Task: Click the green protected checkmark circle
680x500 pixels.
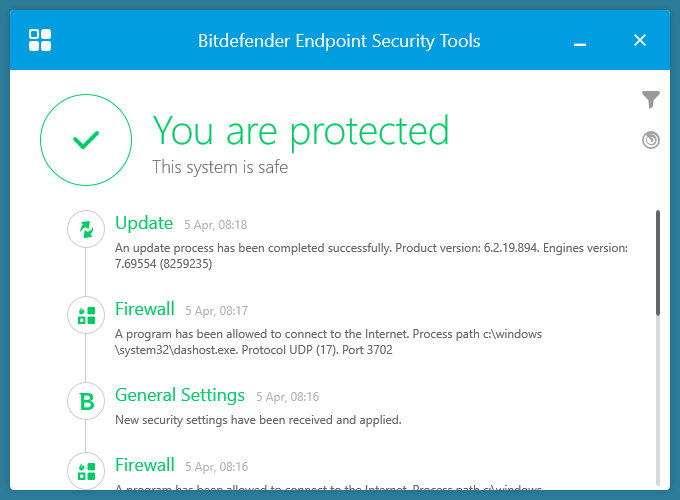Action: 86,140
